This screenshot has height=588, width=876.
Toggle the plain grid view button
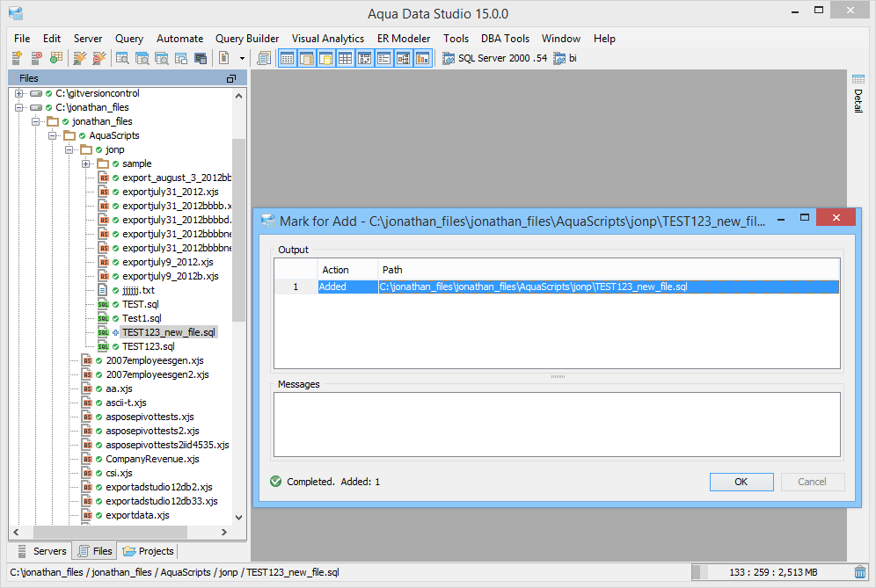346,58
